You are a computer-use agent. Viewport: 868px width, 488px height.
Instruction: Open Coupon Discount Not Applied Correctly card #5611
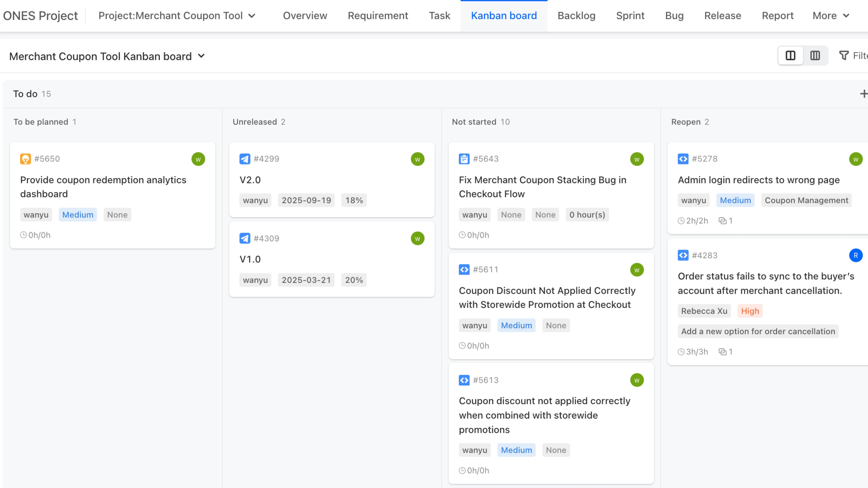547,297
